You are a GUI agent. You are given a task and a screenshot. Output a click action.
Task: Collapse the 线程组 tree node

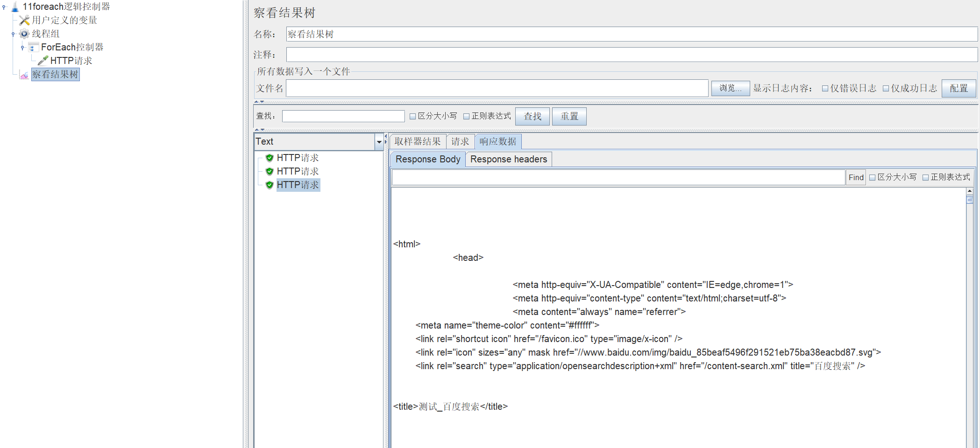13,34
